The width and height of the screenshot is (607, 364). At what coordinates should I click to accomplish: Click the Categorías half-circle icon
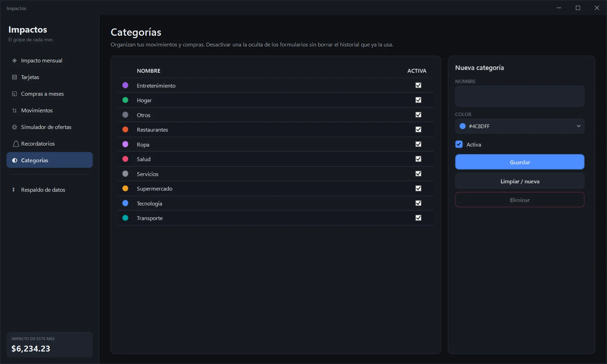point(15,161)
